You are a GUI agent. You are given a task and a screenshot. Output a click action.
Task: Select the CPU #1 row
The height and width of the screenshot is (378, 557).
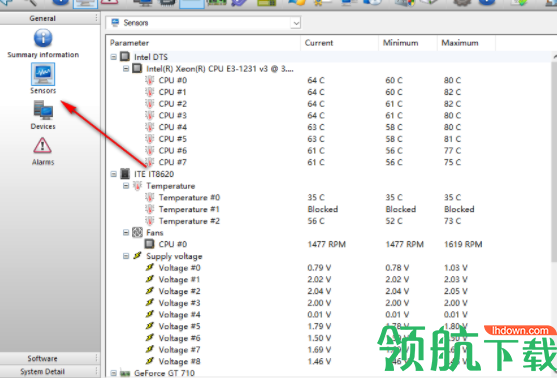[x=329, y=92]
